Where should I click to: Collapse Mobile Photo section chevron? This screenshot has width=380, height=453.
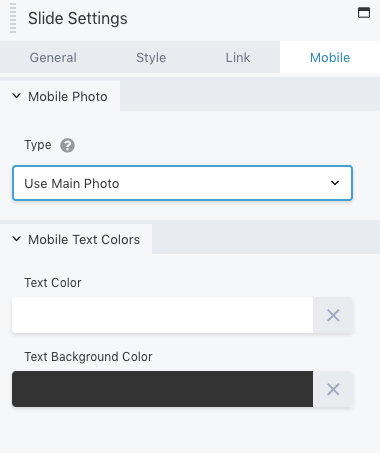pyautogui.click(x=16, y=96)
